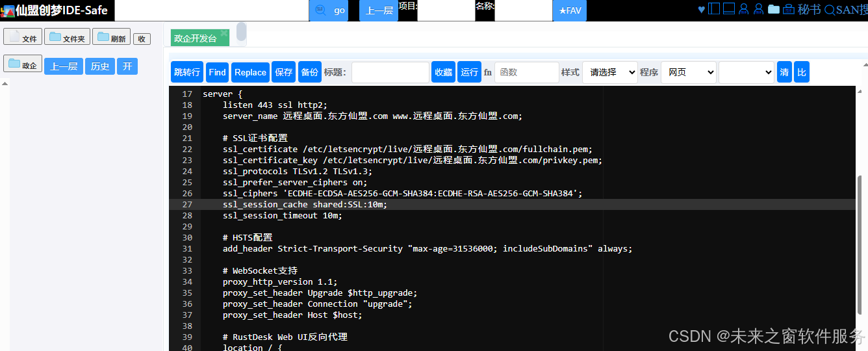Click the Find button
Image resolution: width=868 pixels, height=351 pixels.
217,72
